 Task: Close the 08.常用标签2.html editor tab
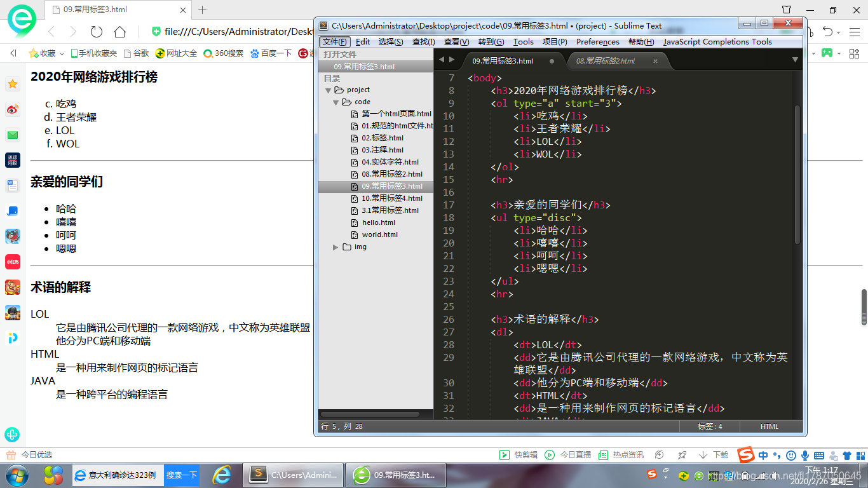pos(656,61)
